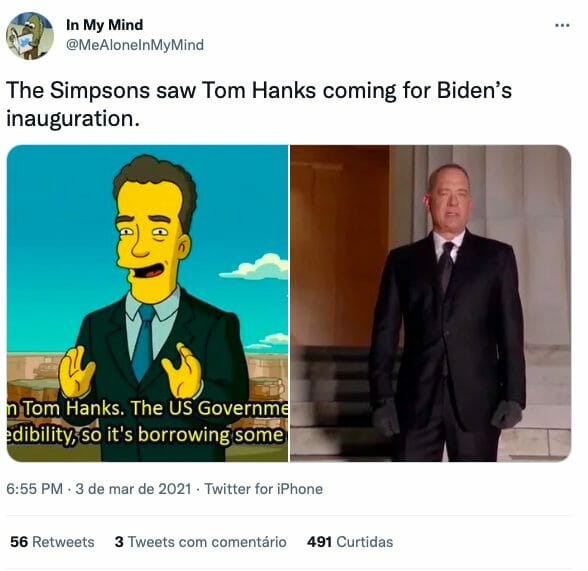Screen dimensions: 588x571
Task: Show the 491 Curtidas list
Action: (x=350, y=542)
